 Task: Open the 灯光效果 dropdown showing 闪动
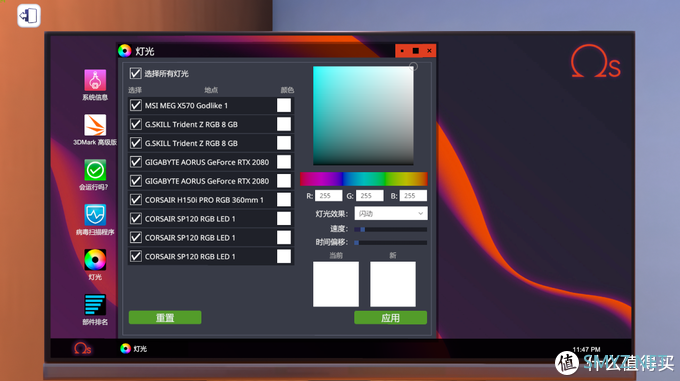[391, 213]
